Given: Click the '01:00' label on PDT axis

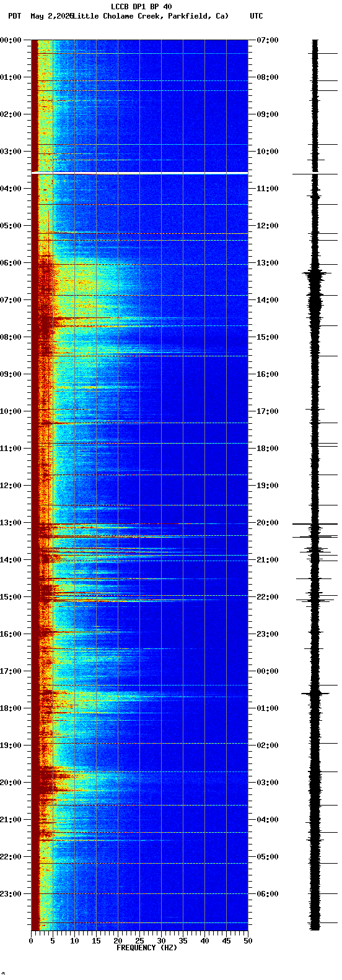Looking at the screenshot, I should pos(11,77).
